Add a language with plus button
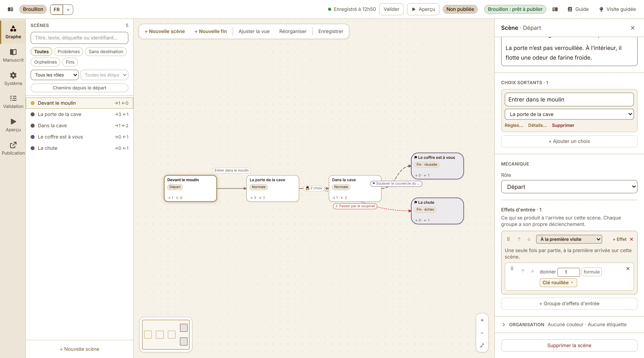This screenshot has width=644, height=358. tap(68, 9)
